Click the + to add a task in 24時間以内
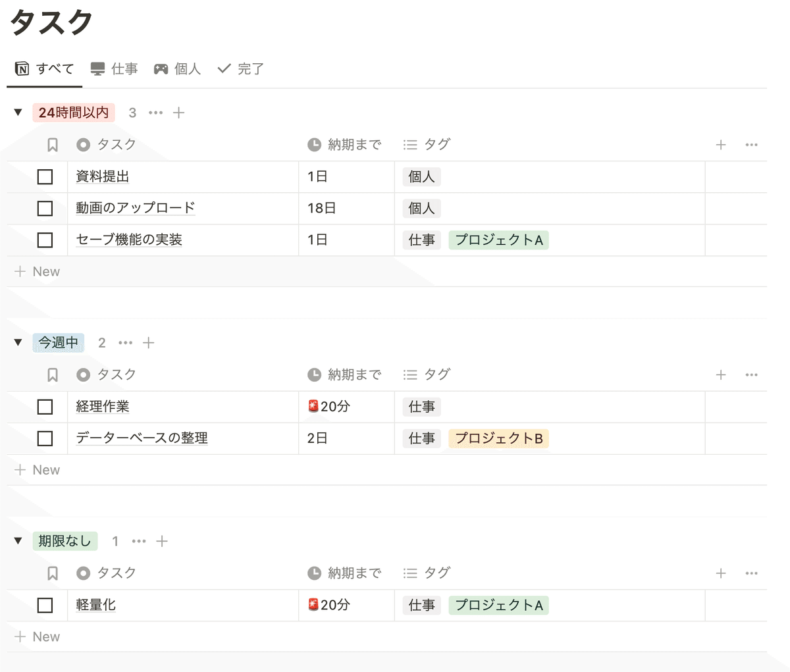The height and width of the screenshot is (672, 790). (x=178, y=112)
